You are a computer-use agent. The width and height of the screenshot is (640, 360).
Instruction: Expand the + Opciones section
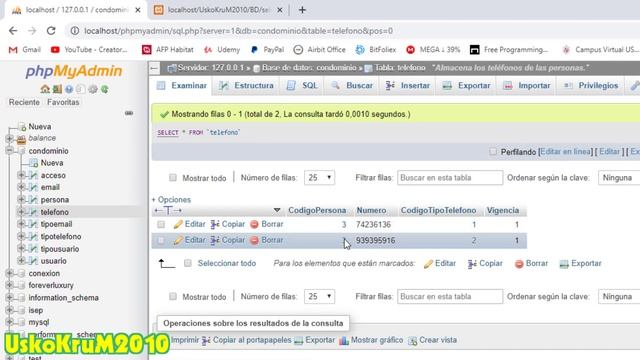click(x=171, y=200)
